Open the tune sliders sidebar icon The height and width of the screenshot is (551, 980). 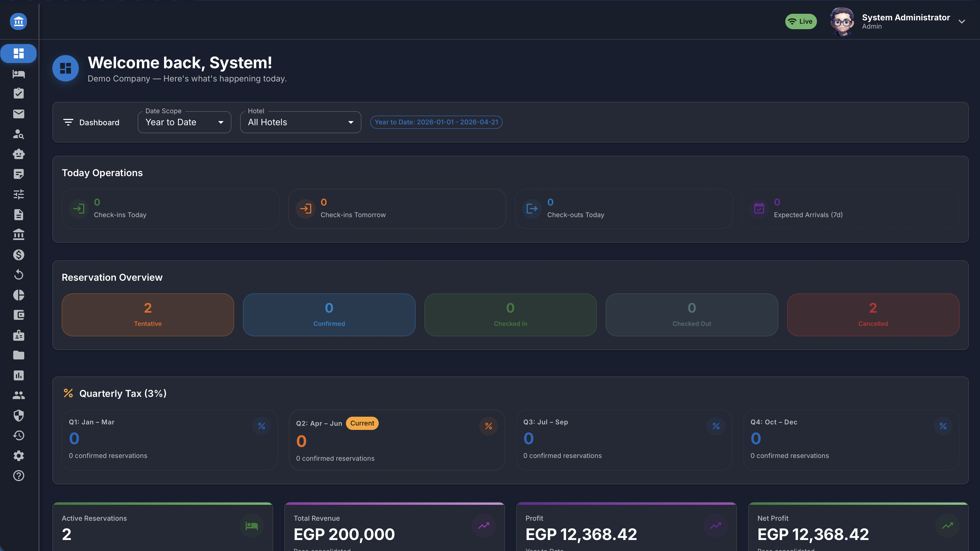(18, 194)
